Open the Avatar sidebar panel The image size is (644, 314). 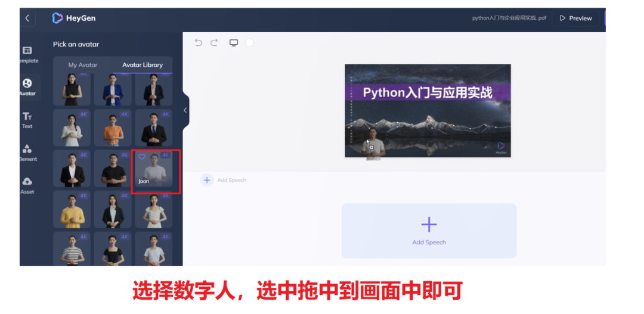click(x=27, y=88)
